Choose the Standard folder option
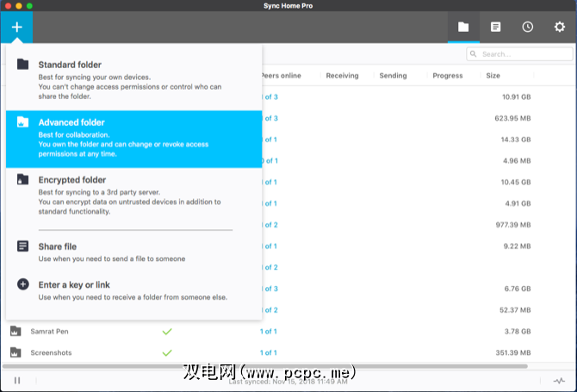 pos(134,80)
